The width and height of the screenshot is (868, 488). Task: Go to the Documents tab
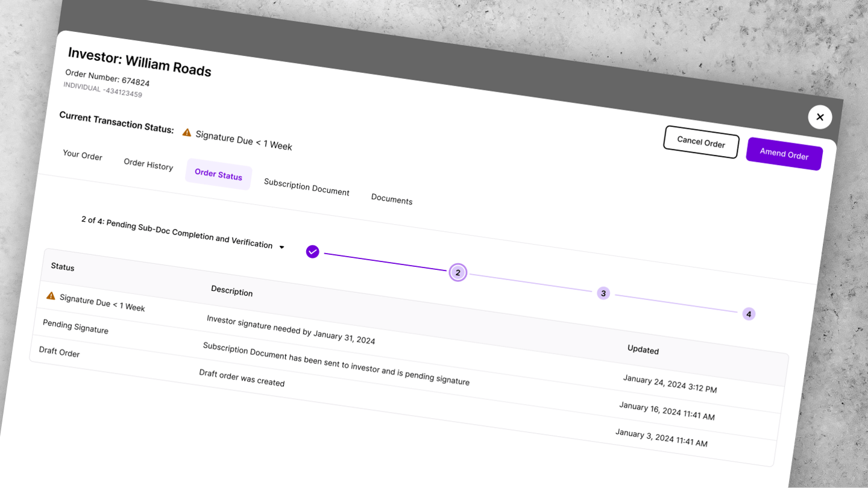click(392, 199)
